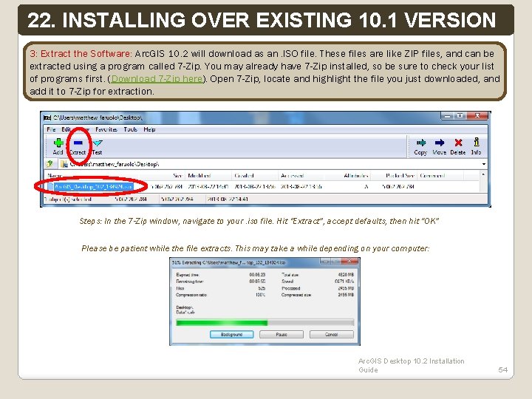Click the Compression ratio label in dialog
This screenshot has height=399, width=532.
[x=191, y=295]
